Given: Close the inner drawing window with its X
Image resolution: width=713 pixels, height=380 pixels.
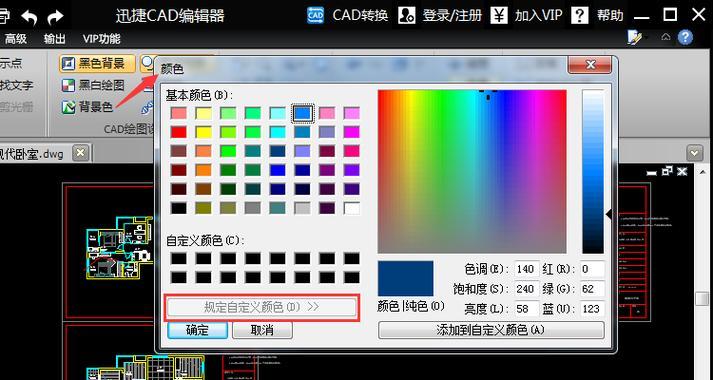Looking at the screenshot, I should [682, 171].
